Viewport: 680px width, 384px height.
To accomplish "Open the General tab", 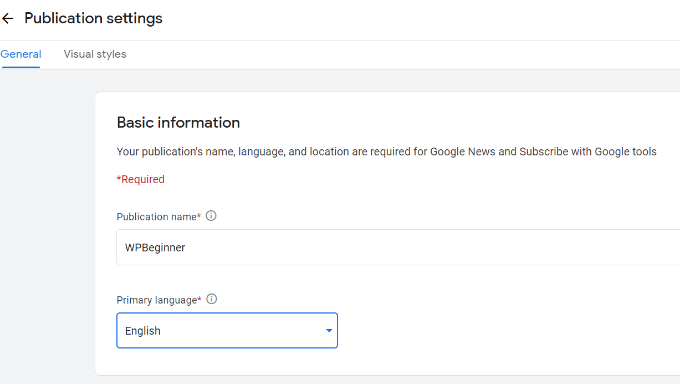I will 21,54.
